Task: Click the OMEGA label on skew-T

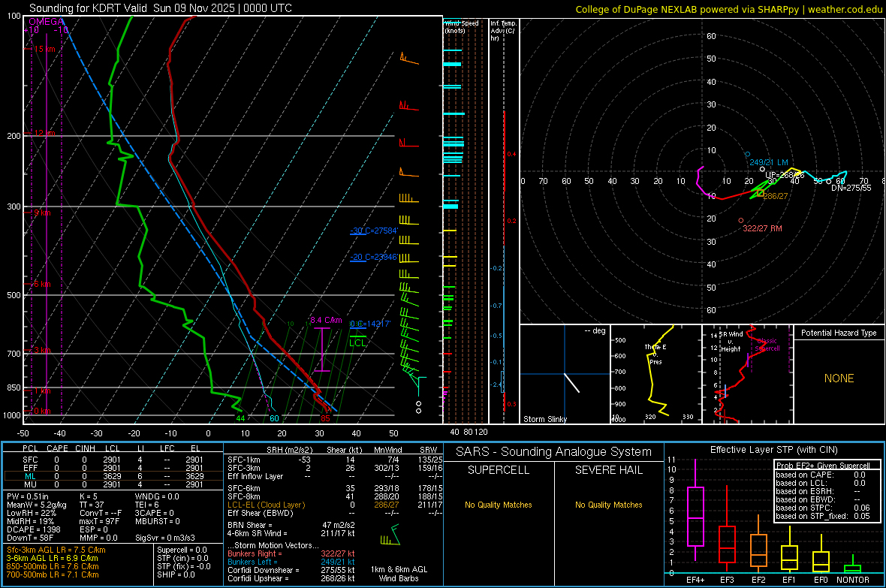Action: pos(47,22)
